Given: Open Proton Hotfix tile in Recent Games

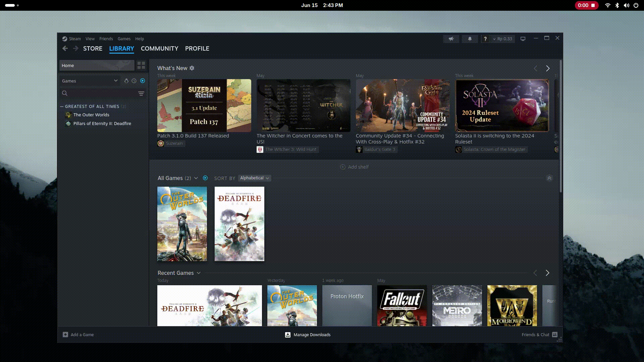Looking at the screenshot, I should tap(347, 306).
